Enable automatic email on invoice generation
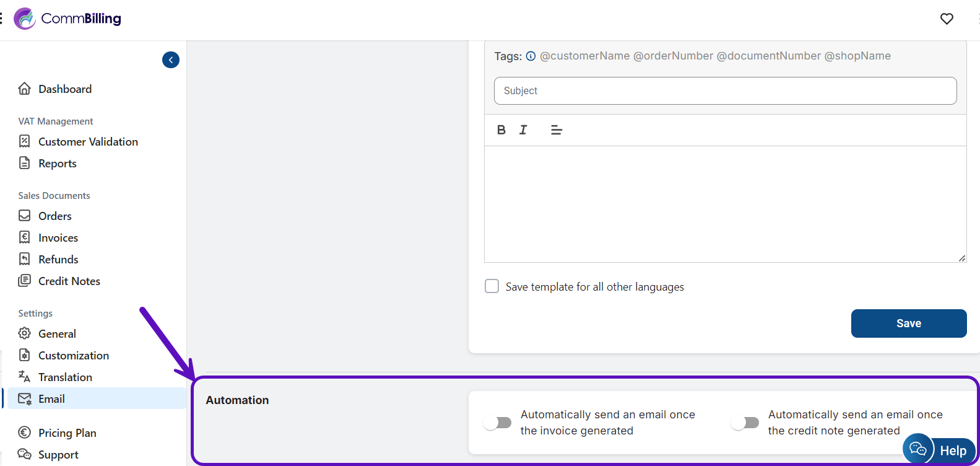 tap(498, 423)
